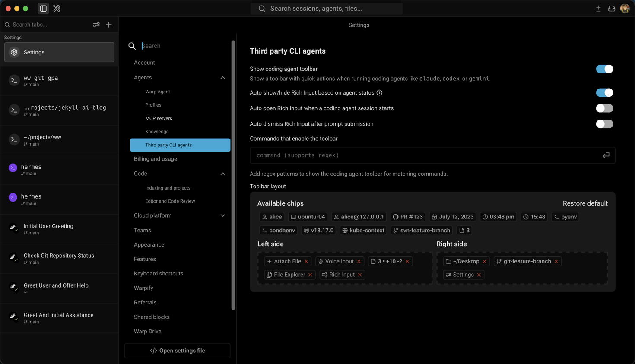Open Initial User Greeting tab
The image size is (635, 364).
[x=59, y=229]
